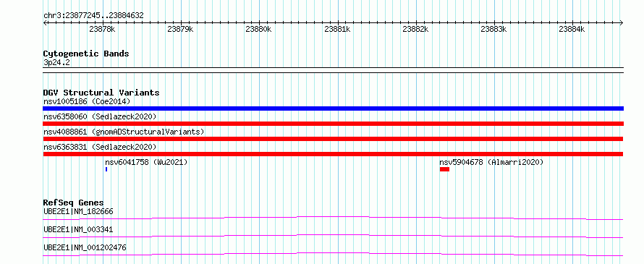Screen dimensions: 644x264
Task: Click the 23880k ruler tick label
Action: pyautogui.click(x=259, y=29)
